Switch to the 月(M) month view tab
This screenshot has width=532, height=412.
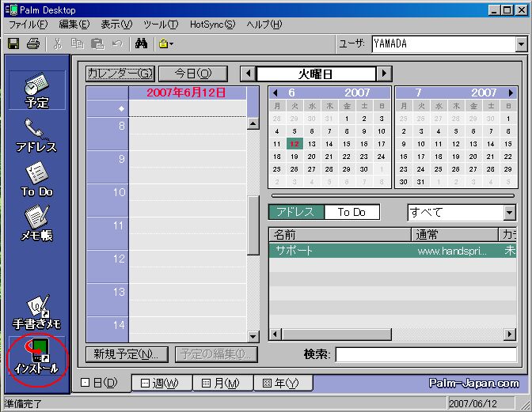pos(222,384)
